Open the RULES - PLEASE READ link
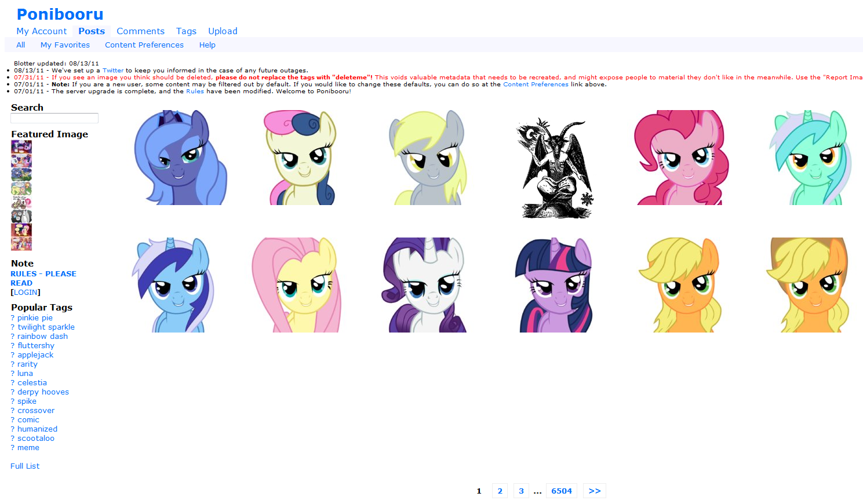Screen dimensions: 863x504 click(43, 279)
